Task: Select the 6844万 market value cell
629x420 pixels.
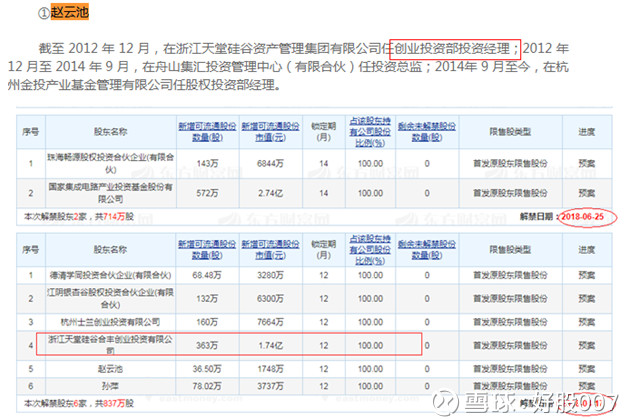Action: tap(270, 163)
